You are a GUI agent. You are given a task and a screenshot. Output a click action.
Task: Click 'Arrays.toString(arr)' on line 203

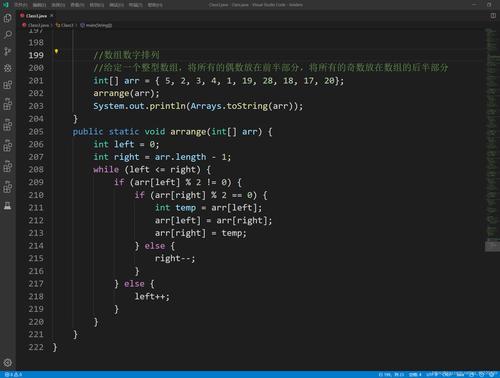tap(244, 106)
